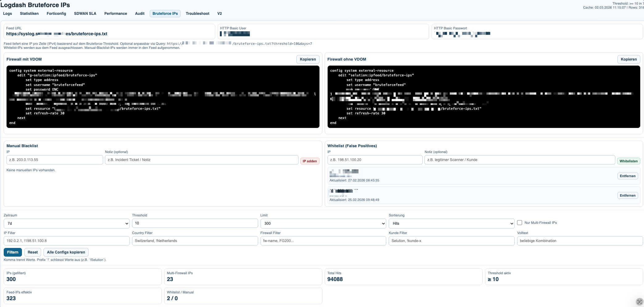Copy the Firewall ohne VDOM config
This screenshot has height=307, width=644.
coord(629,59)
